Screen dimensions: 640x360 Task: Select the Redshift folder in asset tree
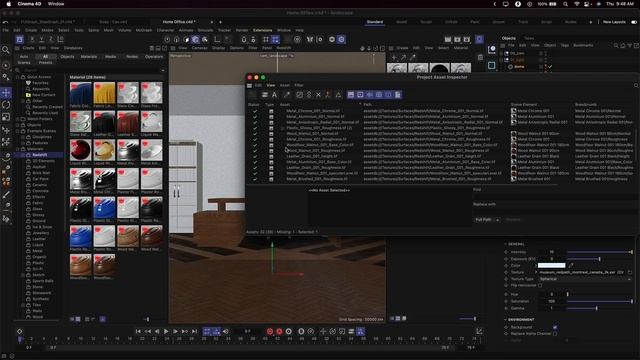pyautogui.click(x=40, y=155)
